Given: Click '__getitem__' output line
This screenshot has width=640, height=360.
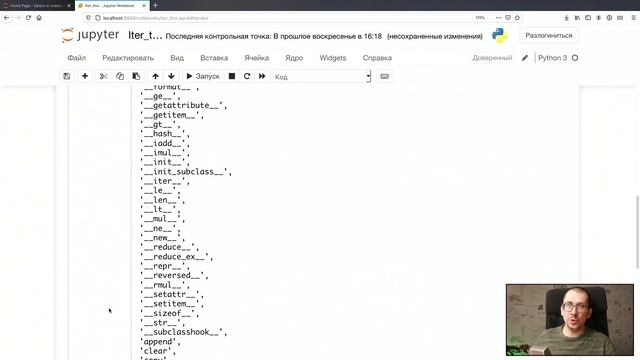Looking at the screenshot, I should click(x=172, y=115).
